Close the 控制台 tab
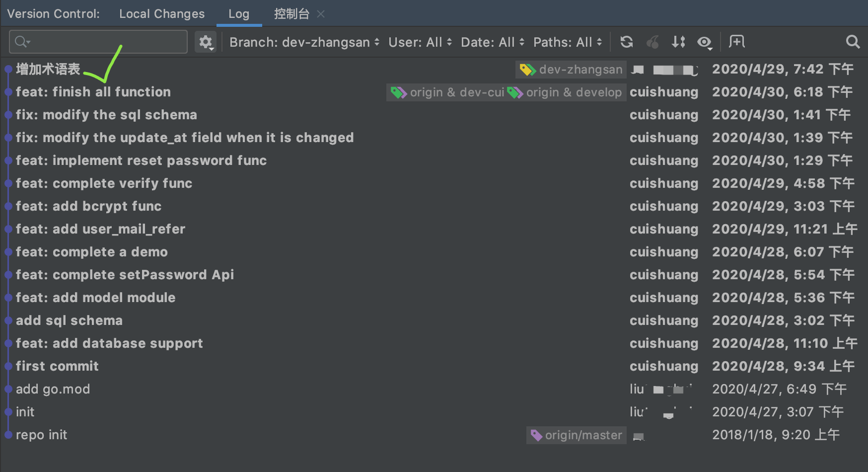 320,13
